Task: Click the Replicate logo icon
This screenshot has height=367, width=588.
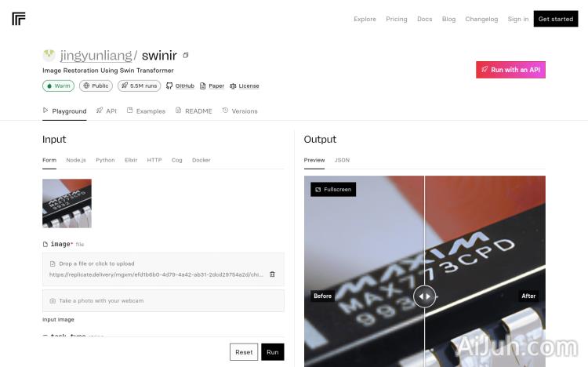Action: (19, 19)
